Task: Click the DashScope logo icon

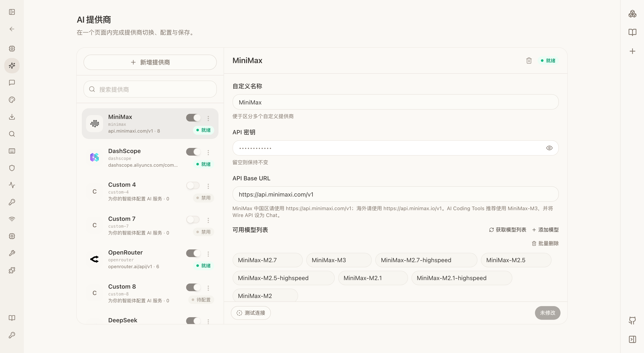Action: click(95, 157)
